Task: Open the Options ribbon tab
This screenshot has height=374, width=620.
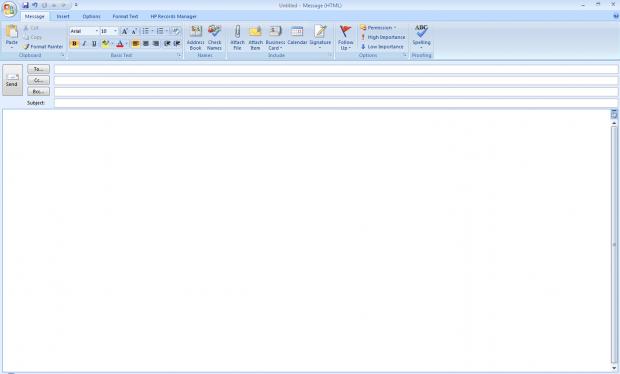Action: click(91, 16)
